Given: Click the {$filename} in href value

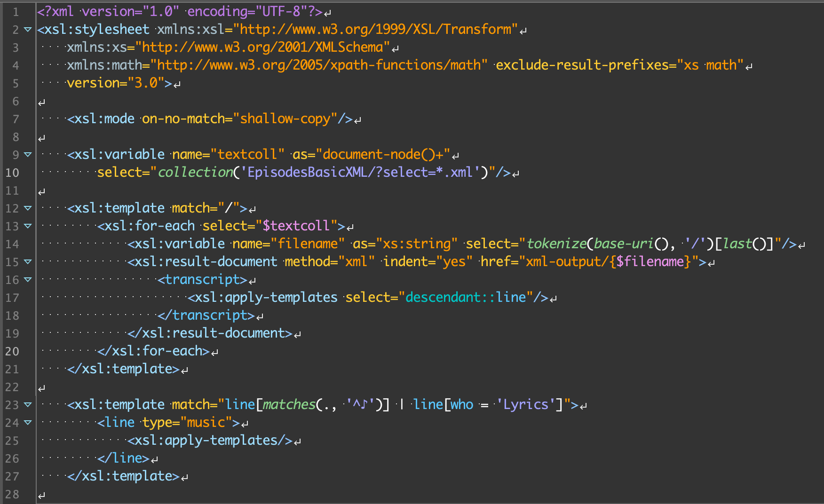Looking at the screenshot, I should [650, 262].
